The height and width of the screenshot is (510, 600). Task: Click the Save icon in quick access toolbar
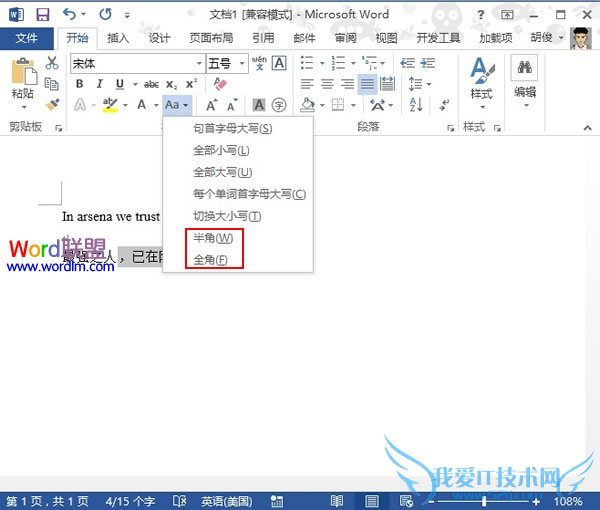(43, 14)
